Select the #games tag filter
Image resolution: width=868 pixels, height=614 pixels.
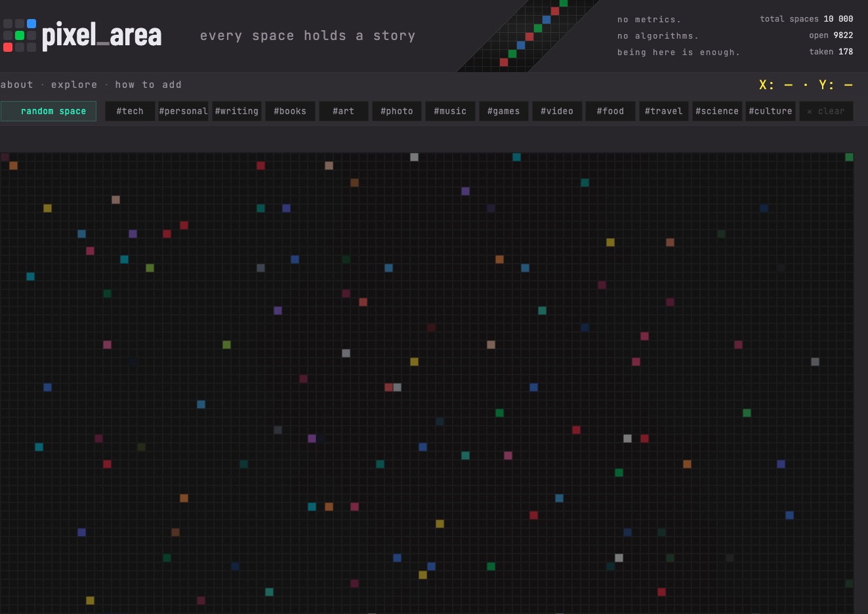[503, 111]
